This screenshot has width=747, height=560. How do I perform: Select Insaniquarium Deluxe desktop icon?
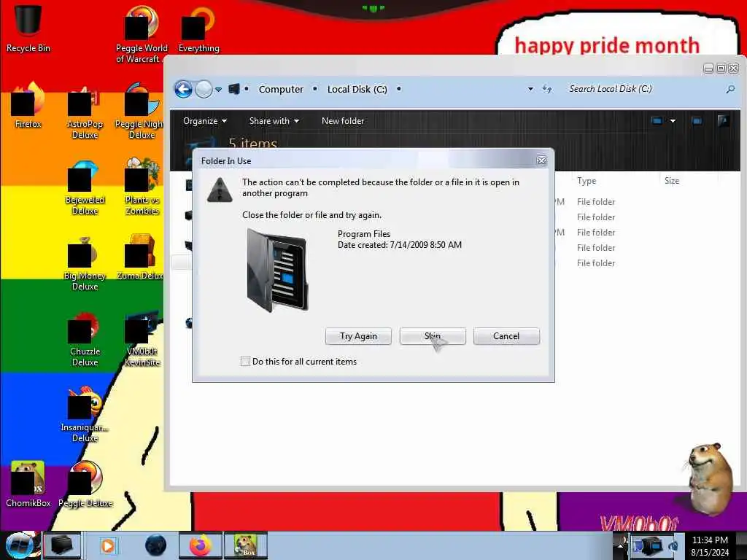pyautogui.click(x=85, y=414)
